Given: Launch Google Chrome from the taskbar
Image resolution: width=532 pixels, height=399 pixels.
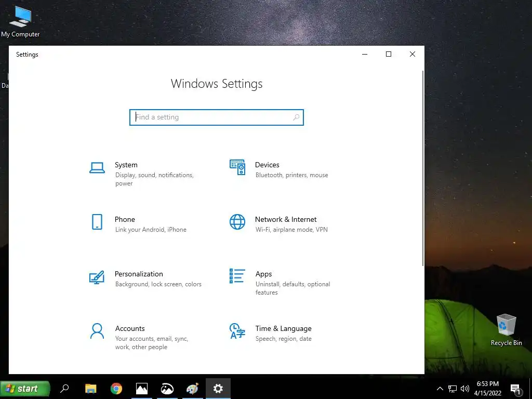Looking at the screenshot, I should click(x=116, y=389).
